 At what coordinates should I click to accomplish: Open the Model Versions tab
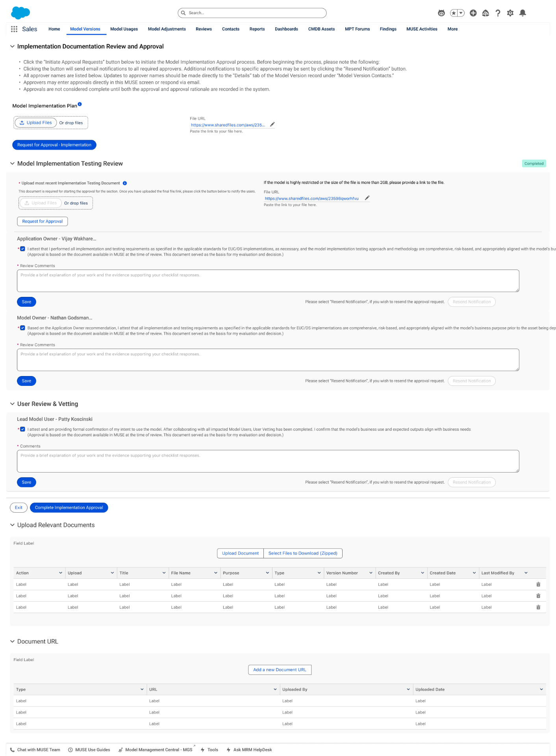coord(85,29)
